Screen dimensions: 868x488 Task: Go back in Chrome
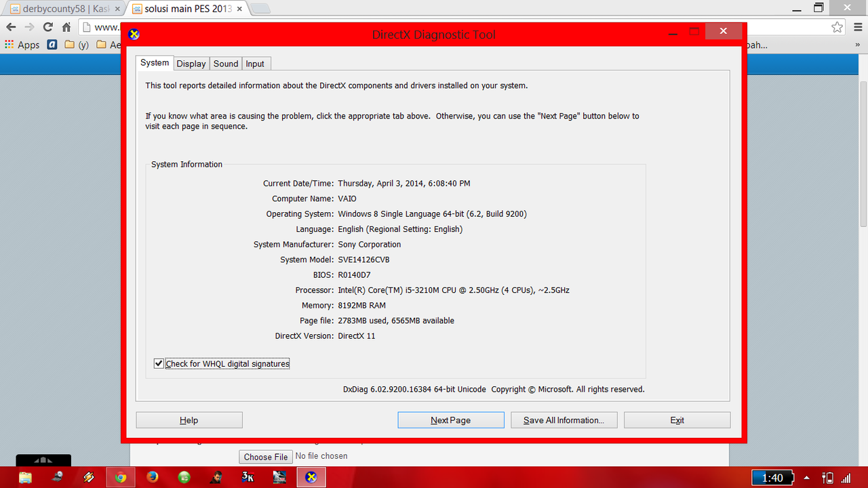coord(11,27)
